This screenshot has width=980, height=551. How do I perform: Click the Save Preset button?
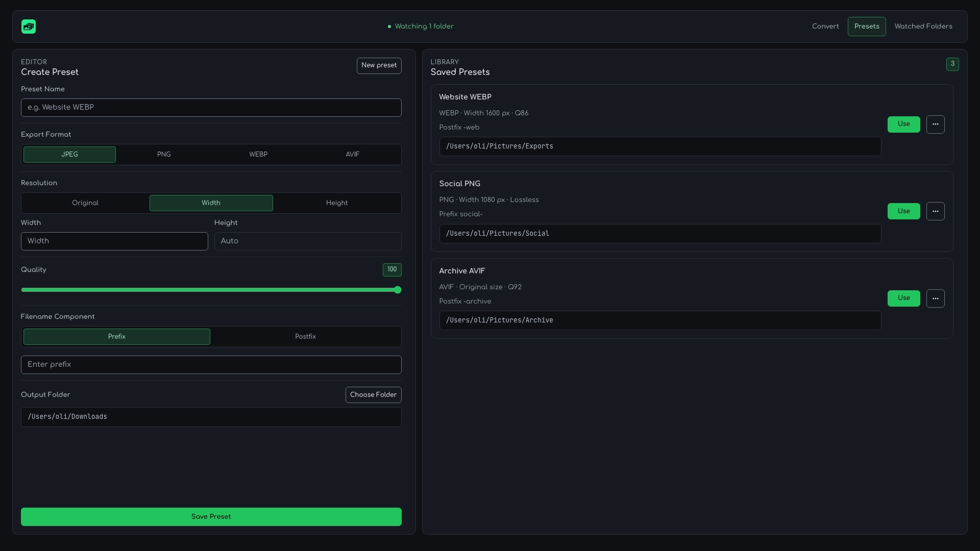click(211, 517)
